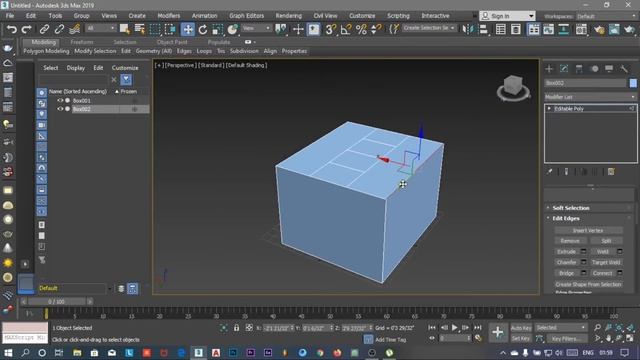Viewport: 640px width, 360px height.
Task: Open the Workspaces Default dropdown
Action: [606, 16]
